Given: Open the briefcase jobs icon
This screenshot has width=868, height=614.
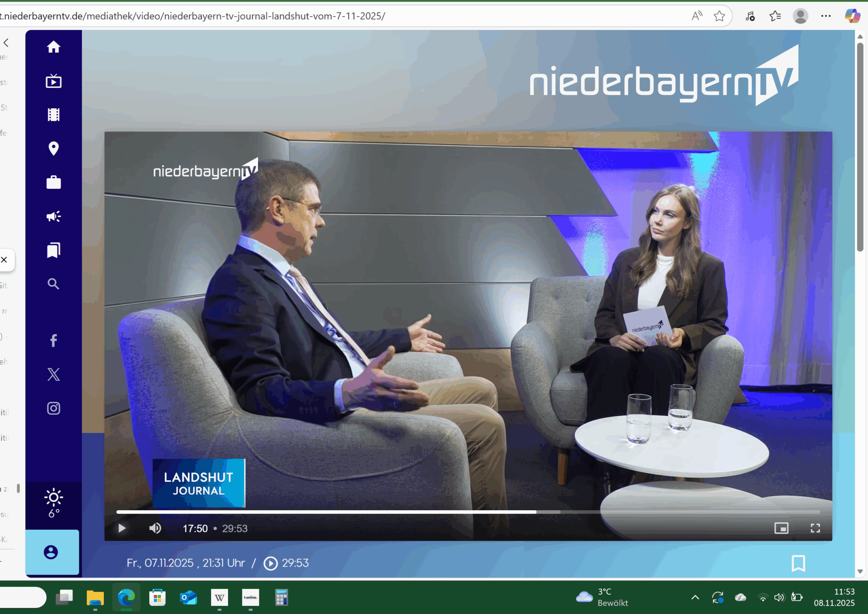Looking at the screenshot, I should [x=53, y=182].
